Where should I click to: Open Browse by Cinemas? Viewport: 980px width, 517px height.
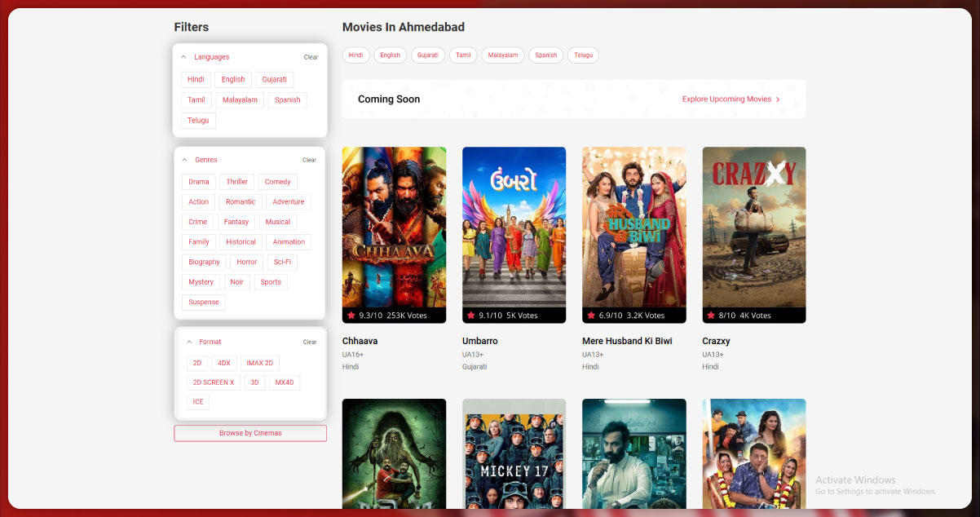click(x=250, y=433)
